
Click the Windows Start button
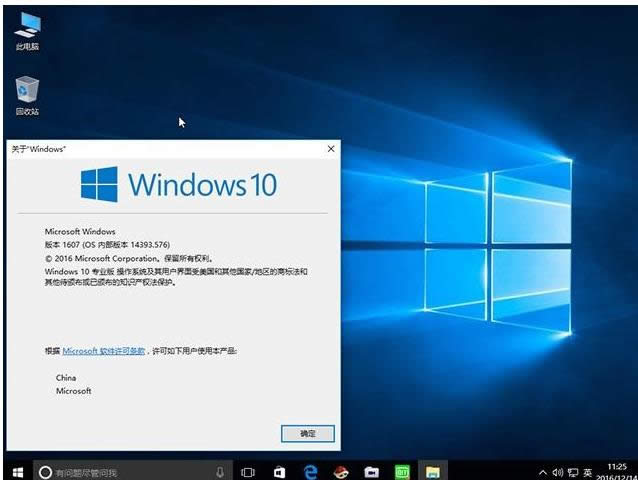pos(17,471)
